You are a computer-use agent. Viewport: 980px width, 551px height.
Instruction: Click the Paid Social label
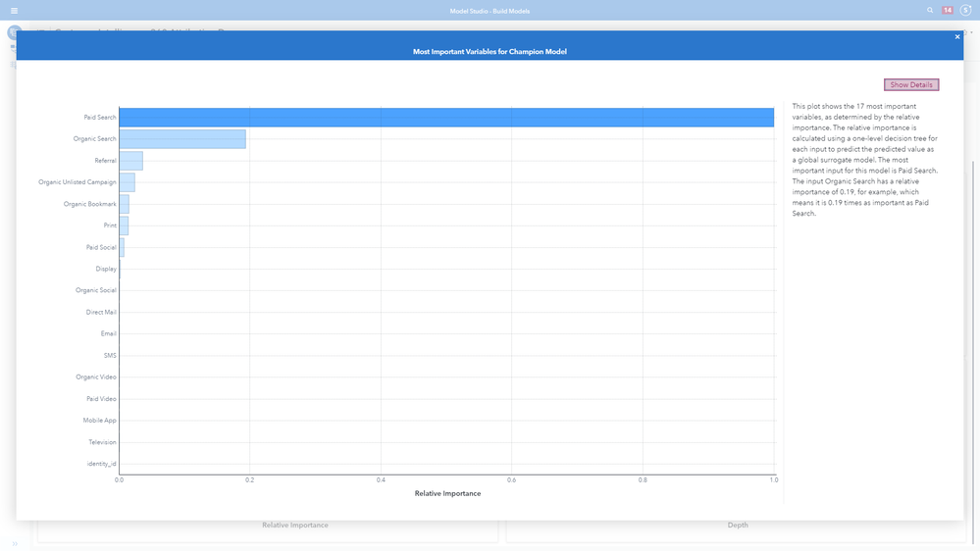tap(101, 247)
